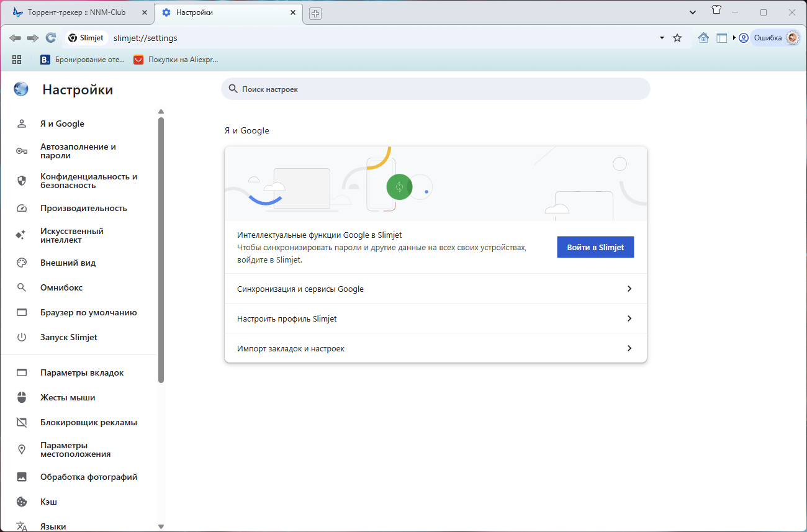
Task: Click the person icon for Я и Google
Action: click(22, 124)
